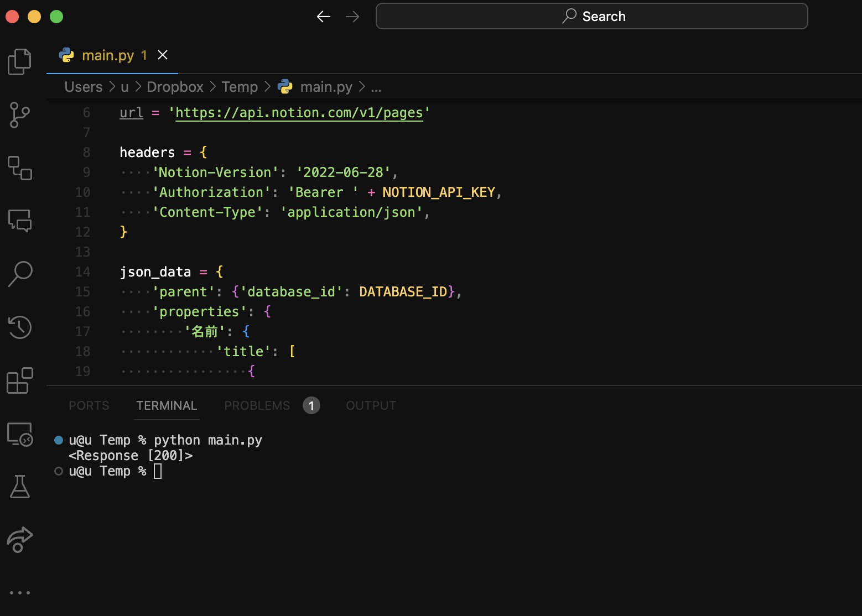This screenshot has height=616, width=862.
Task: Click the blue terminal command status dot
Action: pyautogui.click(x=59, y=440)
